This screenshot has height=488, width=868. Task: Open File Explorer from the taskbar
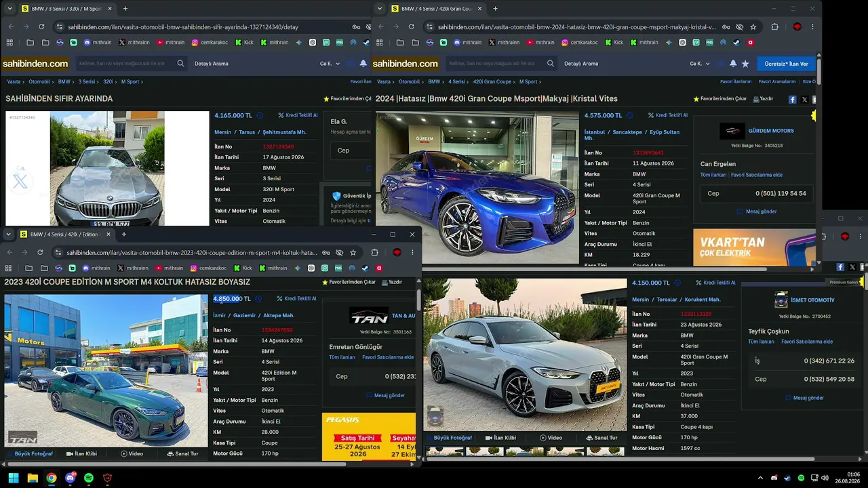[33, 478]
